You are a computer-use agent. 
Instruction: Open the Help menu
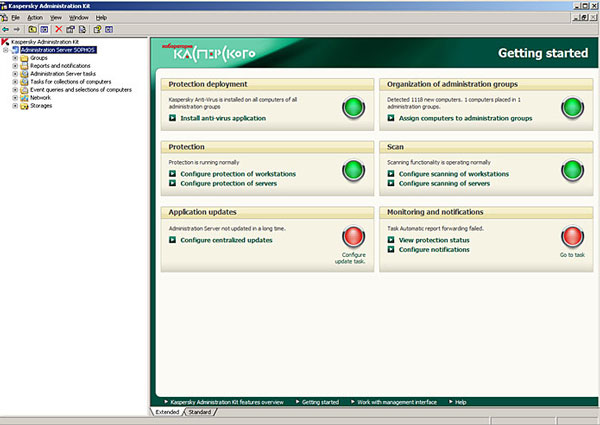(101, 18)
